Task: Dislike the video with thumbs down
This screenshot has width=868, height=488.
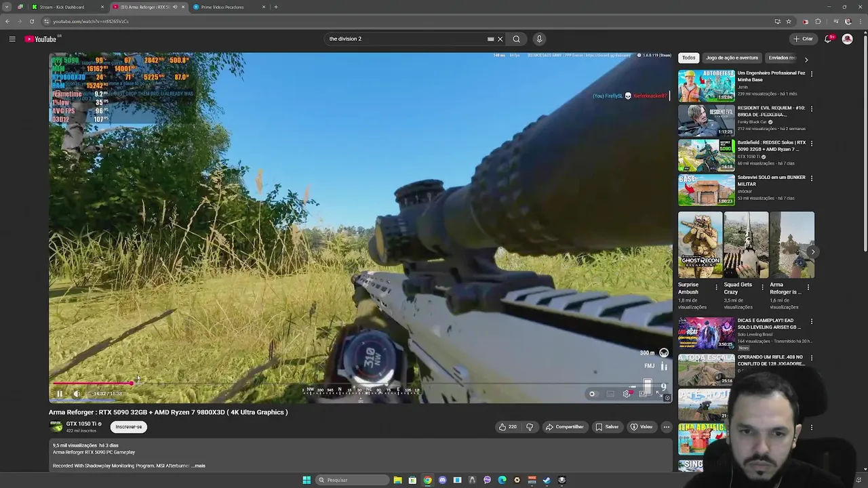Action: coord(530,427)
